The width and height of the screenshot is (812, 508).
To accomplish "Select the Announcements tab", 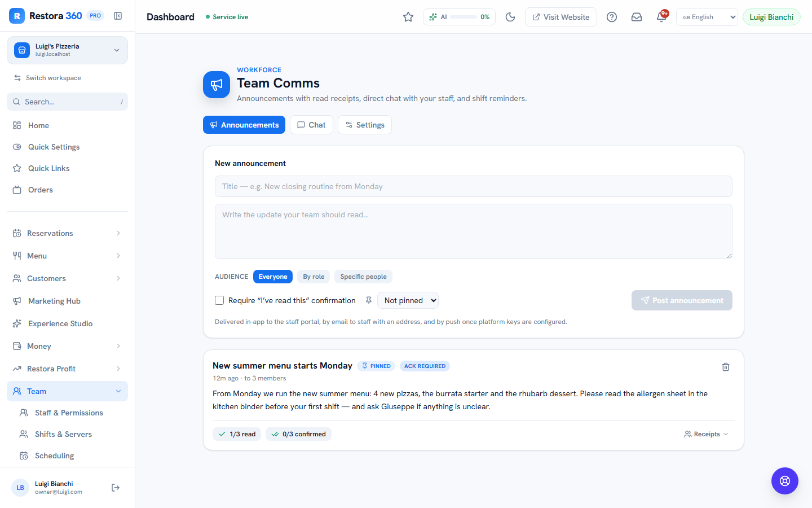I will [244, 125].
